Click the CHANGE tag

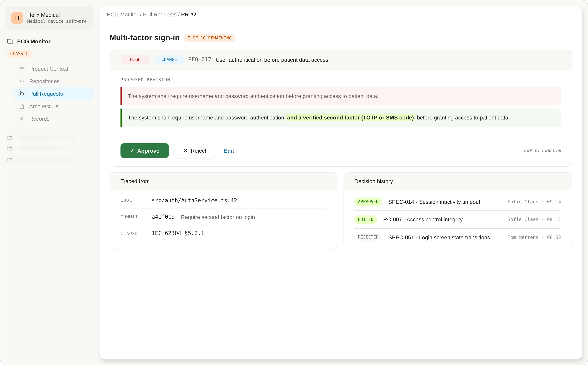pyautogui.click(x=169, y=59)
